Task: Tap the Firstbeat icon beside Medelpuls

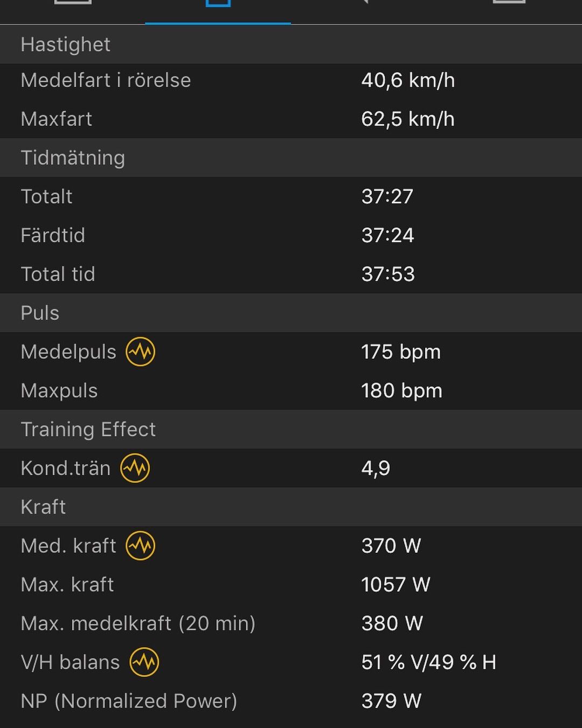Action: [x=140, y=352]
